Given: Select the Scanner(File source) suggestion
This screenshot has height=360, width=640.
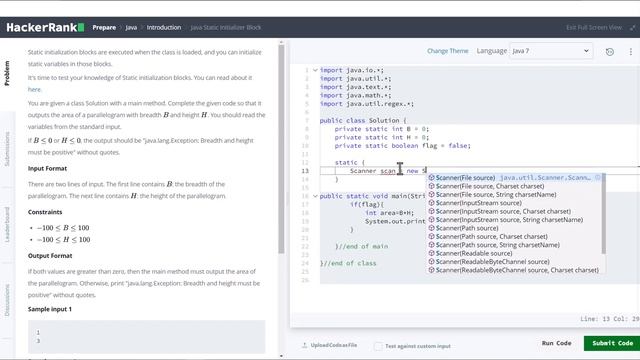Looking at the screenshot, I should [515, 178].
